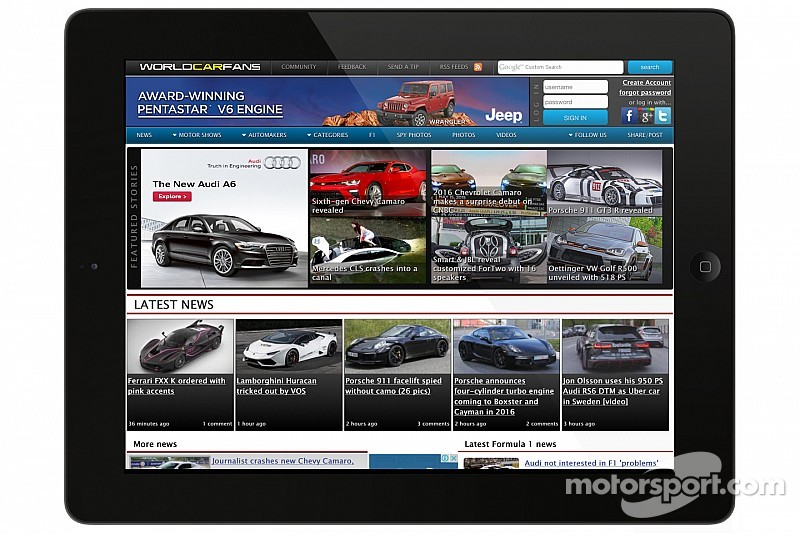This screenshot has height=533, width=800.
Task: Open Jon Olsson Audi RS6 Uber link
Action: pos(613,391)
